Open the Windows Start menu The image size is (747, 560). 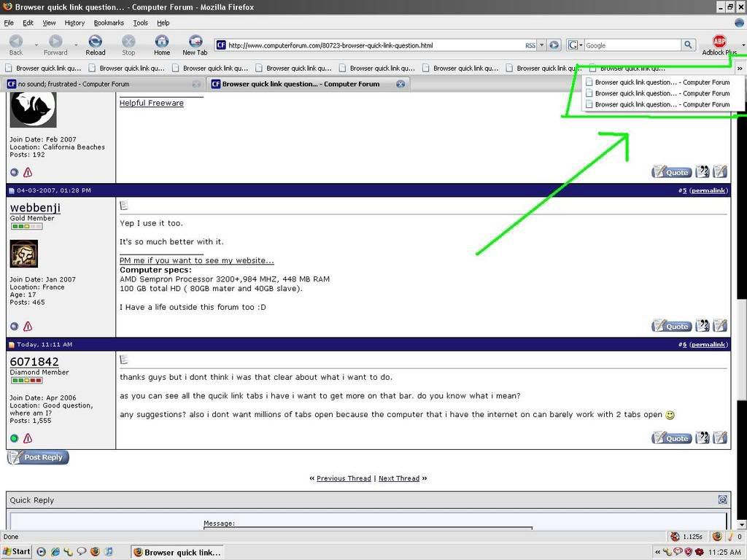(x=16, y=552)
